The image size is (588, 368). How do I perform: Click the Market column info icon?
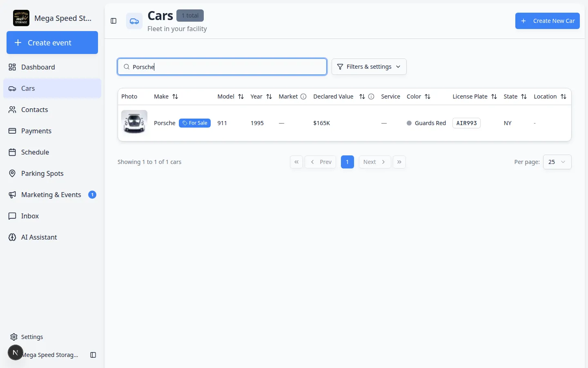click(303, 96)
